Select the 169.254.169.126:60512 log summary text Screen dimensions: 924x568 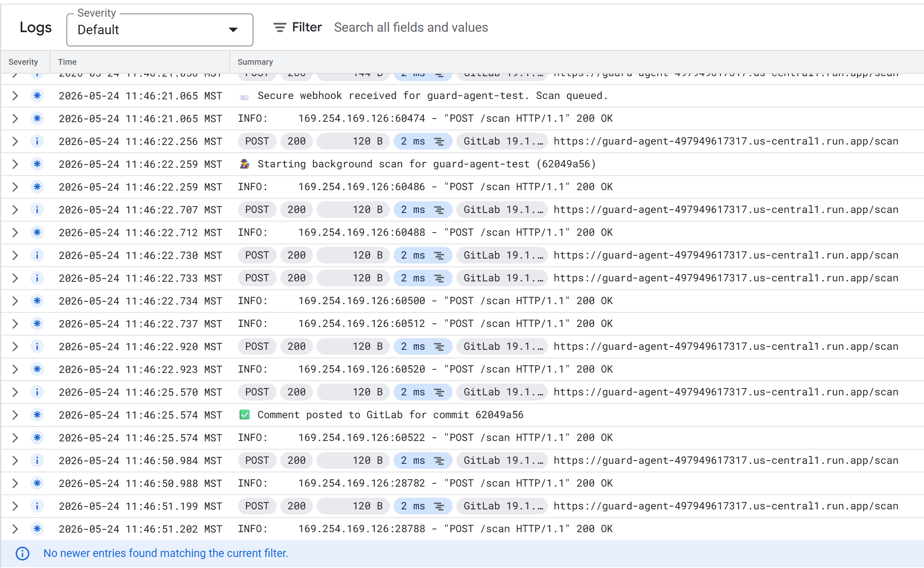(x=425, y=324)
